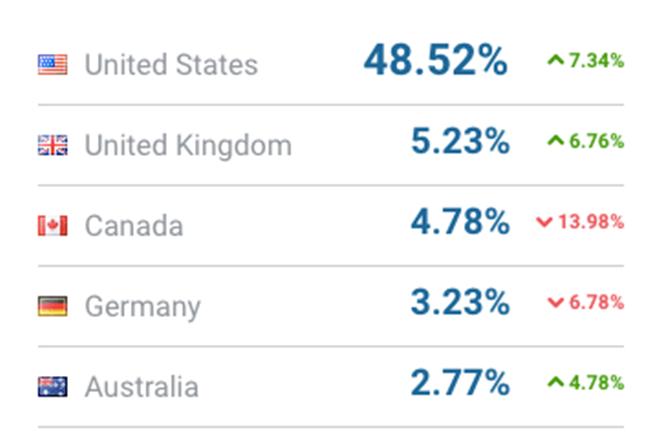Image resolution: width=650 pixels, height=432 pixels.
Task: Click the Canada flag icon
Action: (52, 226)
